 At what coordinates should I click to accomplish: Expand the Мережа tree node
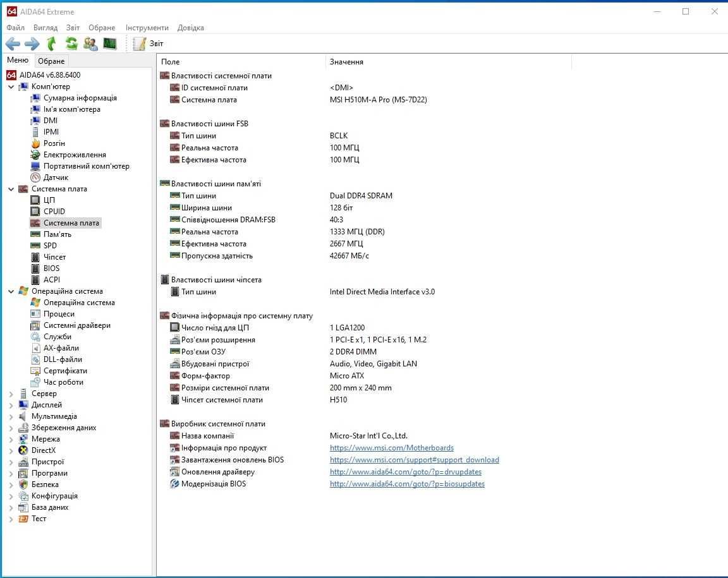point(11,439)
